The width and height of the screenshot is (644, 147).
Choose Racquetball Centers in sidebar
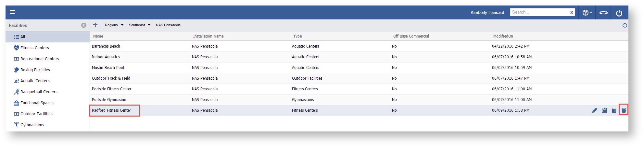click(39, 92)
